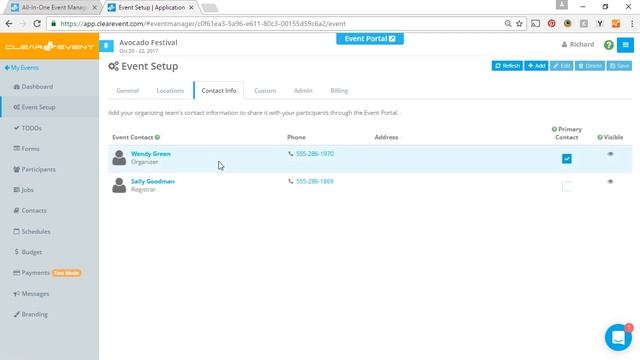Viewport: 640px width, 360px height.
Task: Open the Event Portal button
Action: (370, 39)
